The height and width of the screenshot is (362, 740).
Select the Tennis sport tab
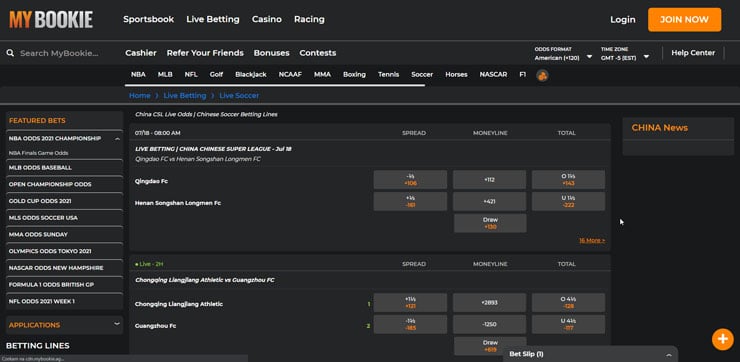tap(388, 75)
